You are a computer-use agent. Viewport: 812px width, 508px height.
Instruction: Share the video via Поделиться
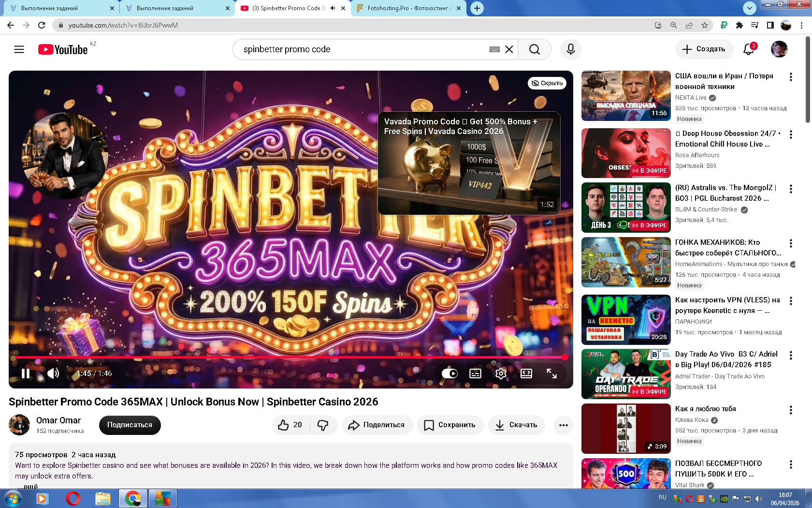pyautogui.click(x=377, y=425)
